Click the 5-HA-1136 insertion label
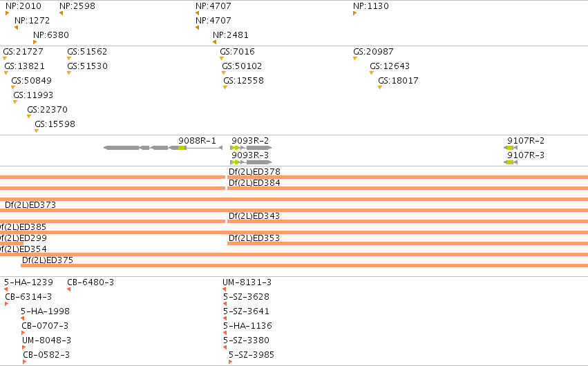The image size is (588, 366). click(x=247, y=325)
